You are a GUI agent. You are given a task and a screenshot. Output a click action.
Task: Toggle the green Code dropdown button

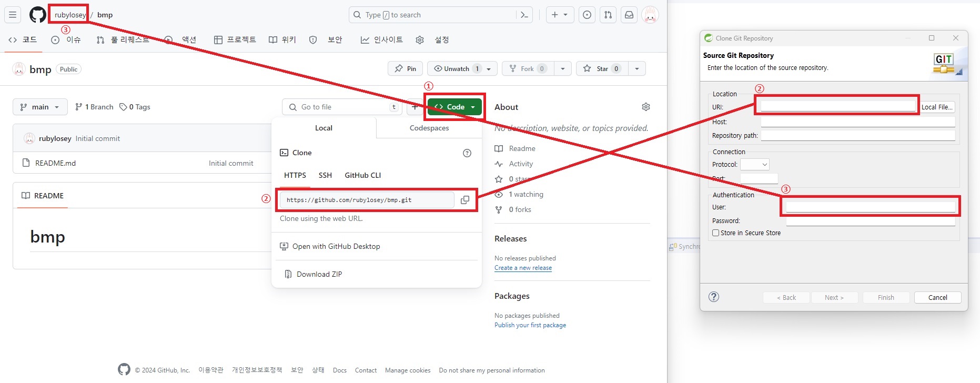(454, 107)
